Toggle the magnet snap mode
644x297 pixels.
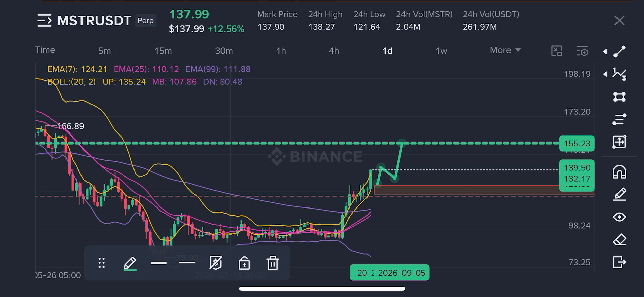point(619,172)
